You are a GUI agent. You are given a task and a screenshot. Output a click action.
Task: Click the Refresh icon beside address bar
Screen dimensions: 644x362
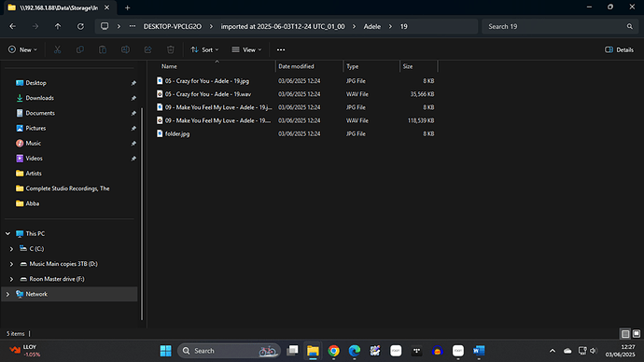(80, 26)
